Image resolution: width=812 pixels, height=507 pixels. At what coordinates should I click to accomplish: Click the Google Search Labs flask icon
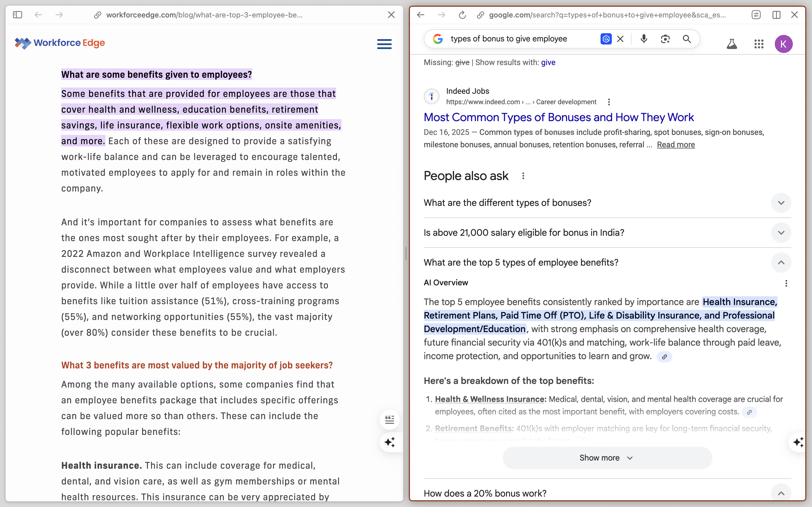click(731, 44)
